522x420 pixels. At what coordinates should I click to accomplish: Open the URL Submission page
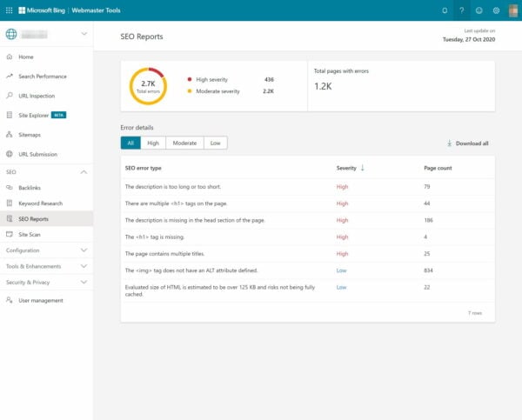(x=37, y=154)
